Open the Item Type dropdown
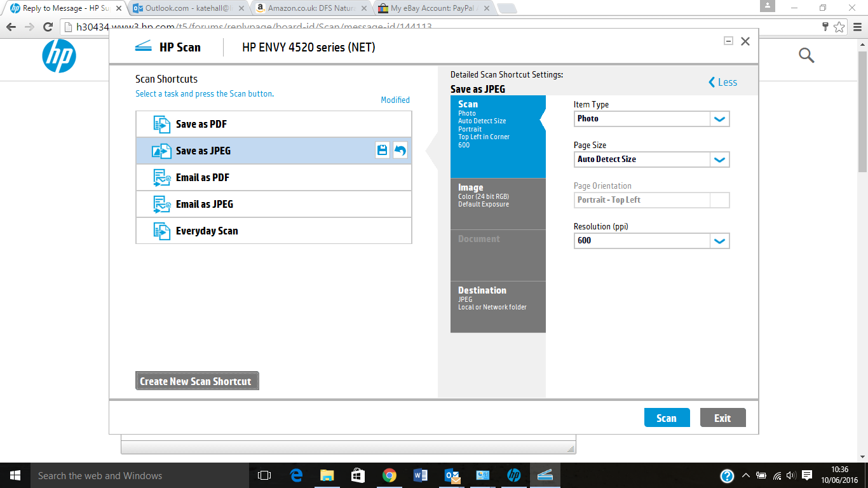 click(651, 119)
